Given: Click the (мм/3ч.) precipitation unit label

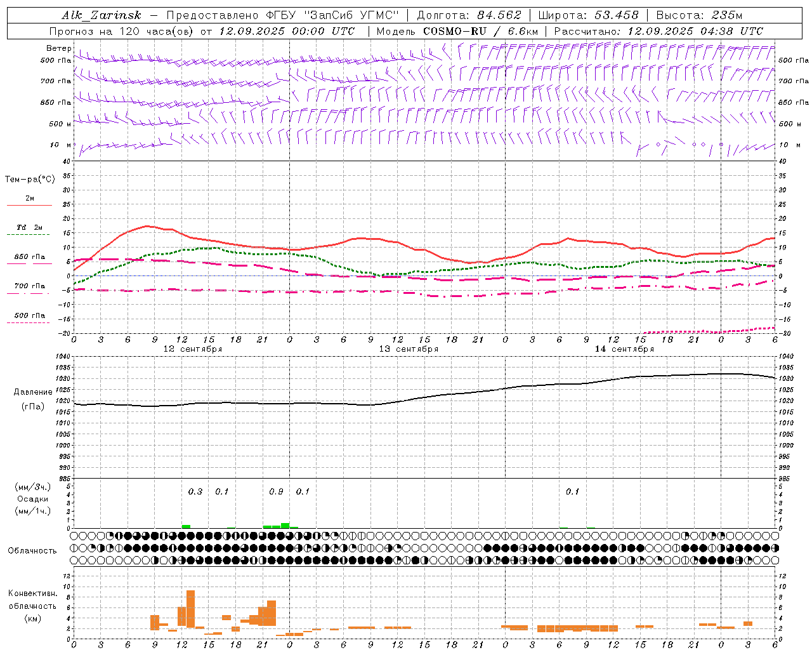Looking at the screenshot, I should tap(32, 487).
